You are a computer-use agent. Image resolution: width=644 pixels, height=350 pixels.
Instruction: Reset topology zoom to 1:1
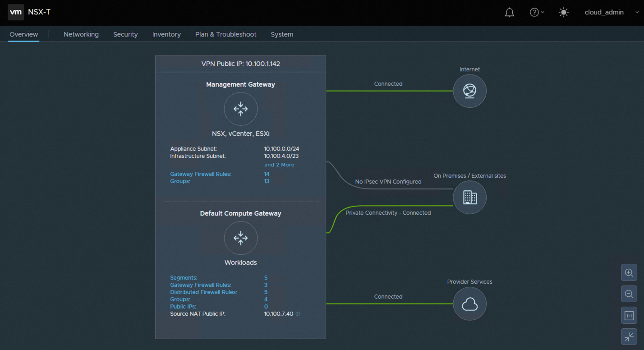click(629, 316)
